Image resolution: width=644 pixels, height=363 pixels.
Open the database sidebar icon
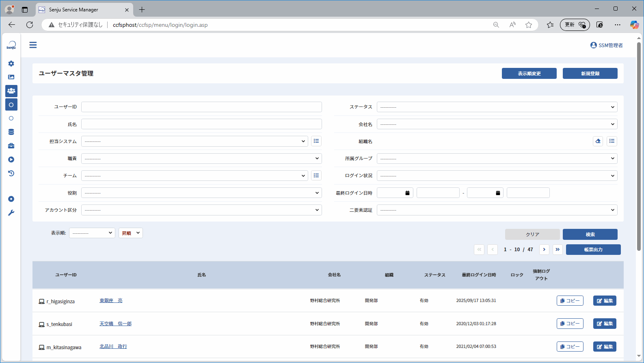pyautogui.click(x=11, y=132)
